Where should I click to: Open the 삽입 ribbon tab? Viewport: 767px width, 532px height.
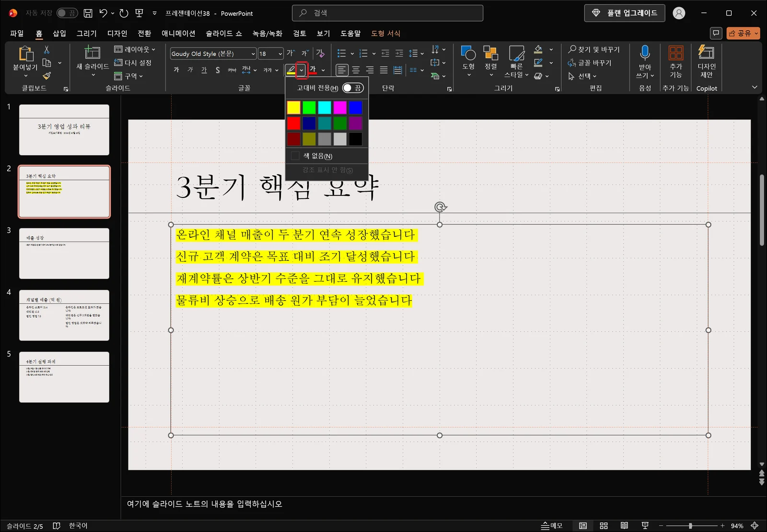tap(59, 33)
